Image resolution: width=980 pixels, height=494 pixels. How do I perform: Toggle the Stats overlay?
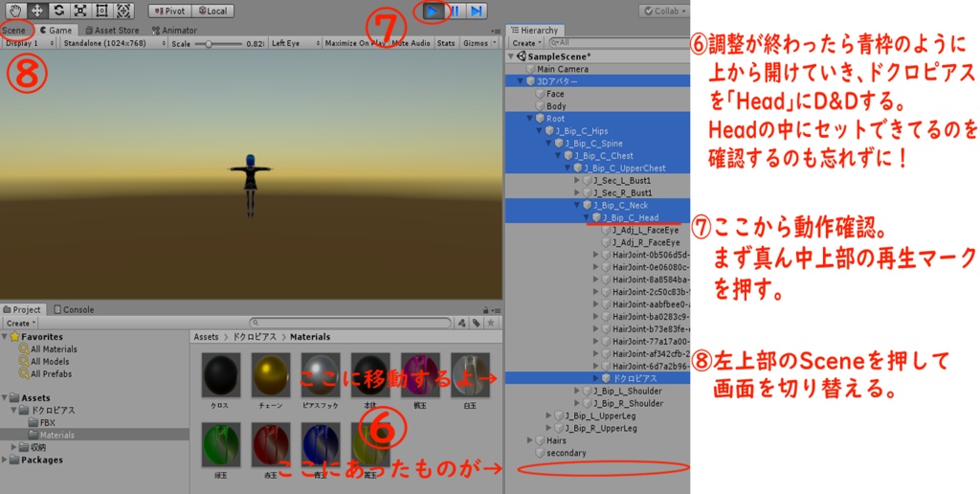coord(446,43)
